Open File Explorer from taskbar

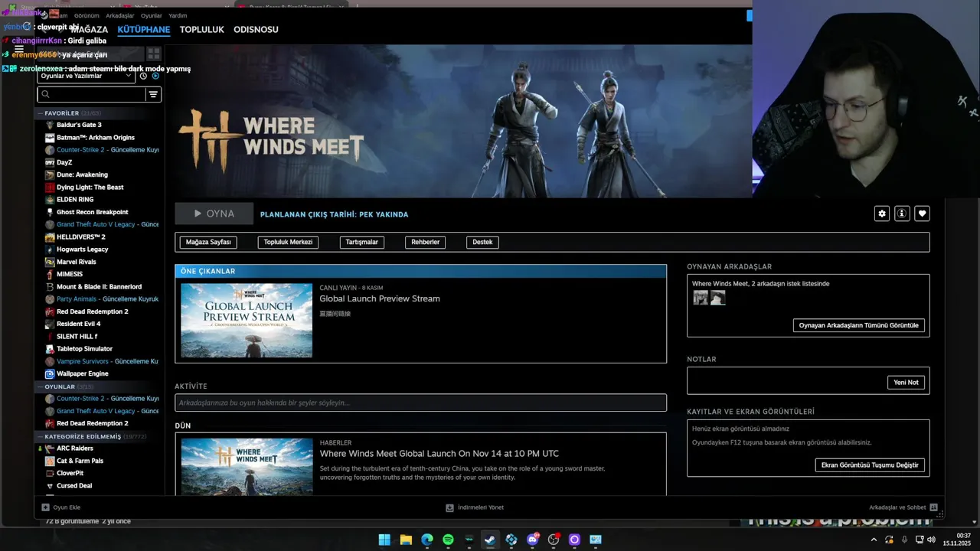point(406,540)
